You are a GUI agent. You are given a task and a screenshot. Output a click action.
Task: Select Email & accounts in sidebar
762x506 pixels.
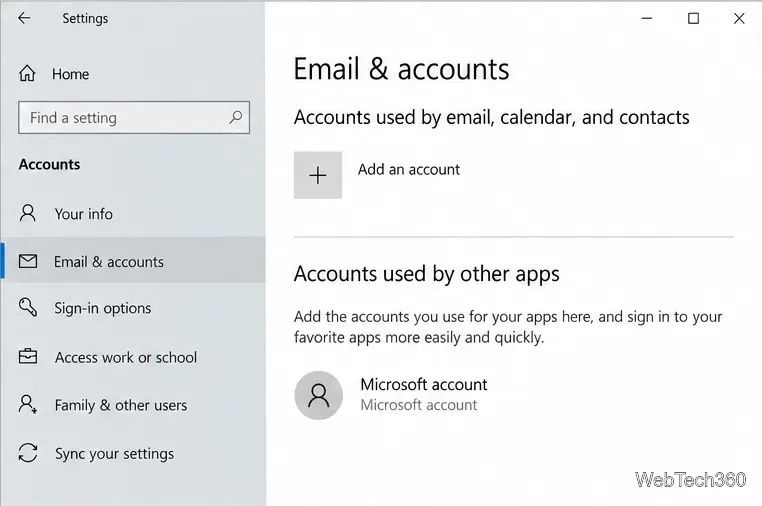pos(133,262)
